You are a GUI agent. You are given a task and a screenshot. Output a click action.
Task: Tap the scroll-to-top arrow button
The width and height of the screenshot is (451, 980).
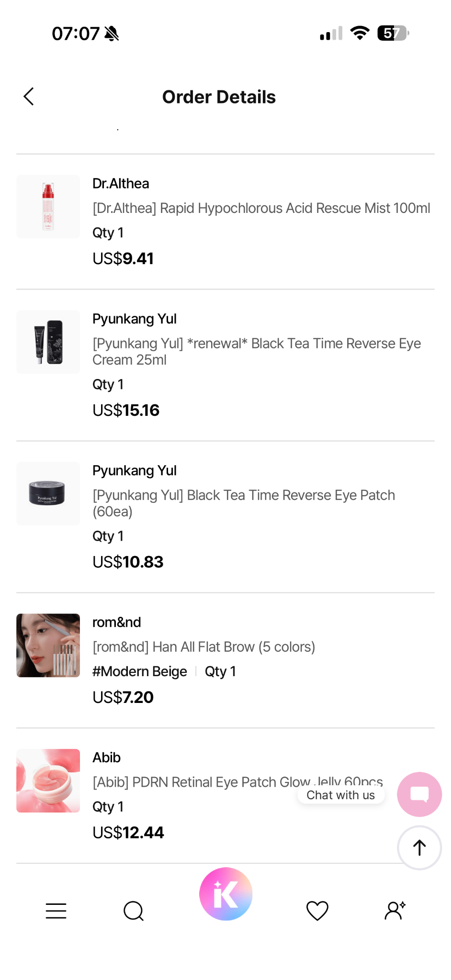tap(419, 847)
